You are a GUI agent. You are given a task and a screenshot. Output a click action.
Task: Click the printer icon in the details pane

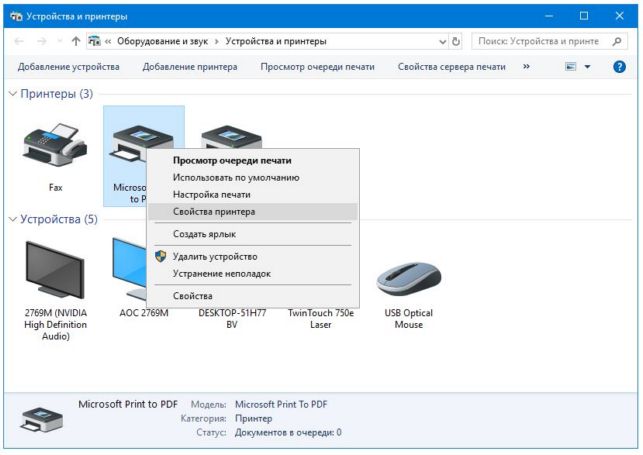41,419
